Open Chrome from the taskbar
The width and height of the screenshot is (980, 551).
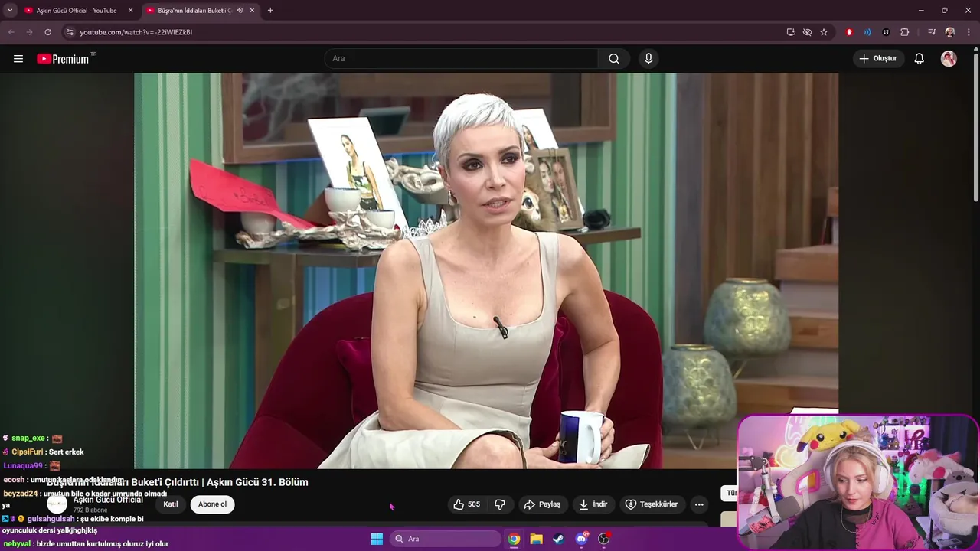(x=514, y=539)
